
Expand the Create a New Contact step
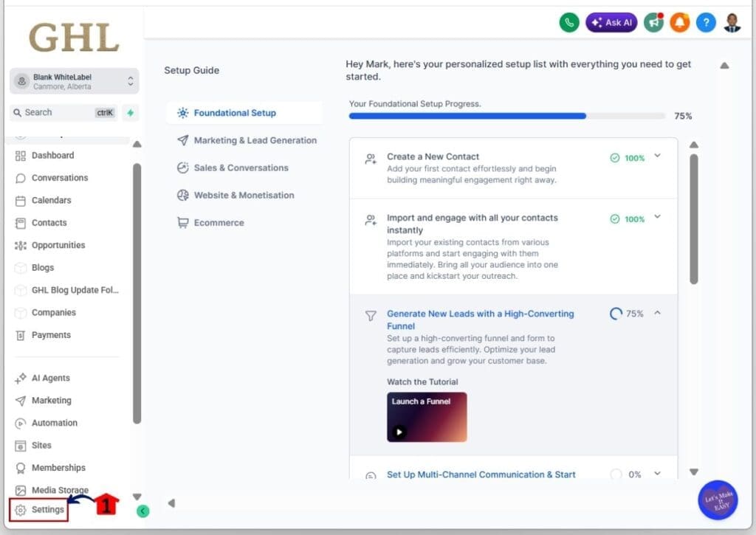tap(657, 156)
